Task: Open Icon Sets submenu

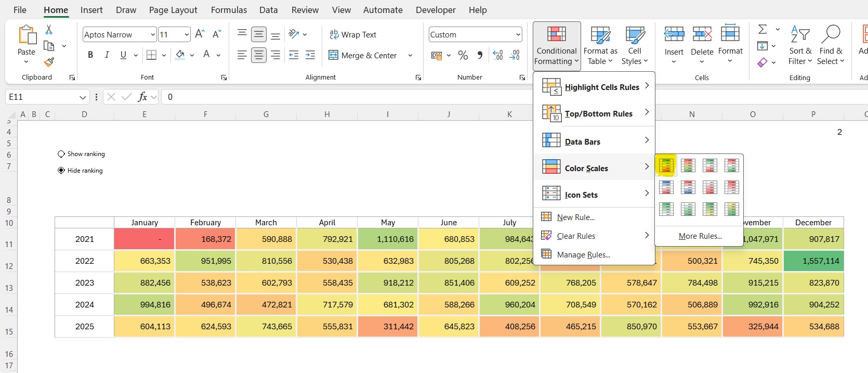Action: click(x=594, y=194)
